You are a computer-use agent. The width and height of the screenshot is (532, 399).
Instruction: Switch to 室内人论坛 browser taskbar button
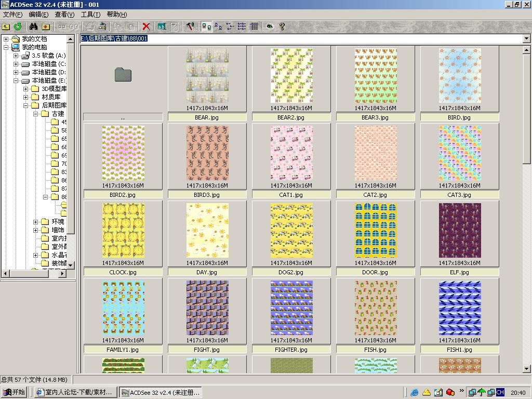(76, 392)
